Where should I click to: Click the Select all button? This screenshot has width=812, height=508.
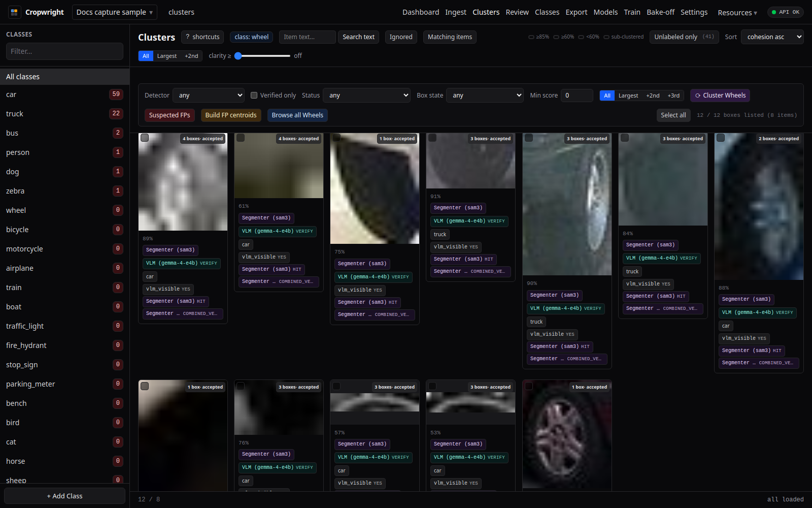pos(673,115)
